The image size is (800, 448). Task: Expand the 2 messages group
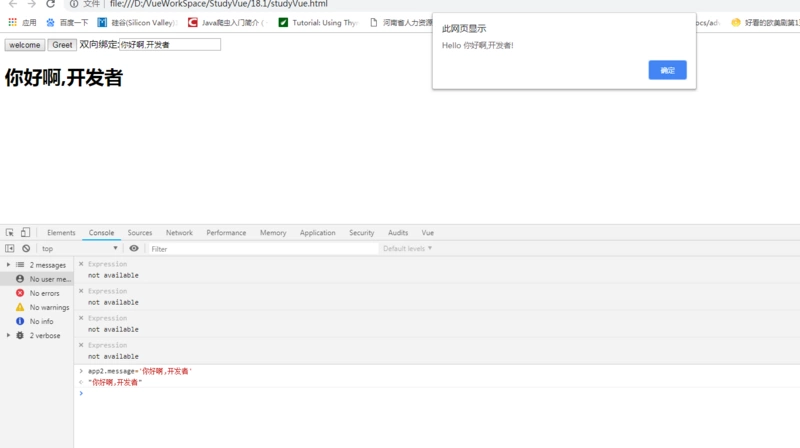(x=9, y=265)
